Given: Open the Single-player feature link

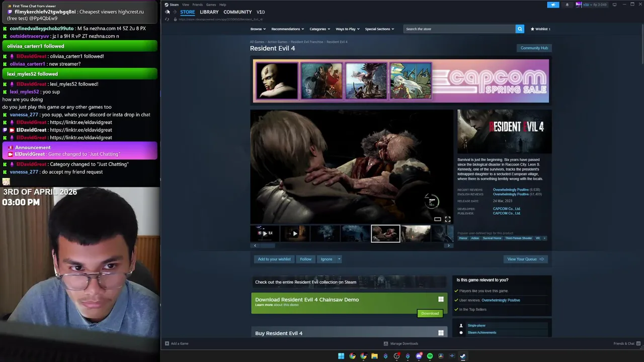Looking at the screenshot, I should pos(476,325).
